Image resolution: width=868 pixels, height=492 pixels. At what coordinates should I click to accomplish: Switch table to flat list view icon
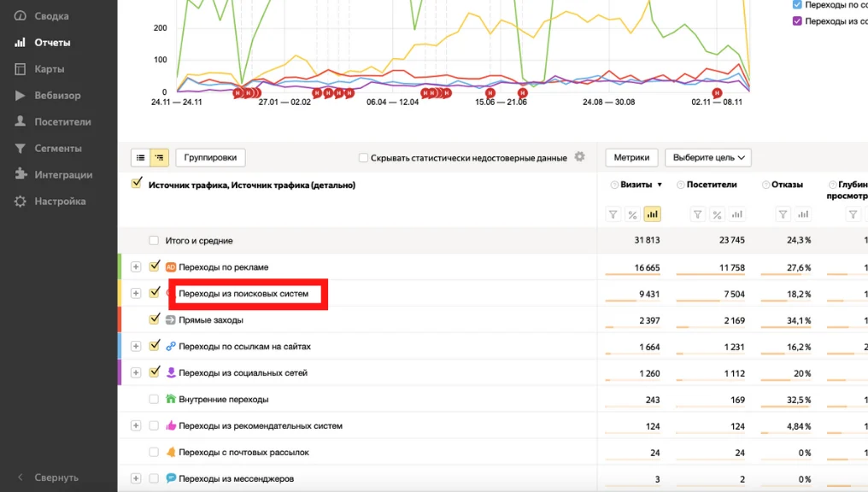coord(141,158)
